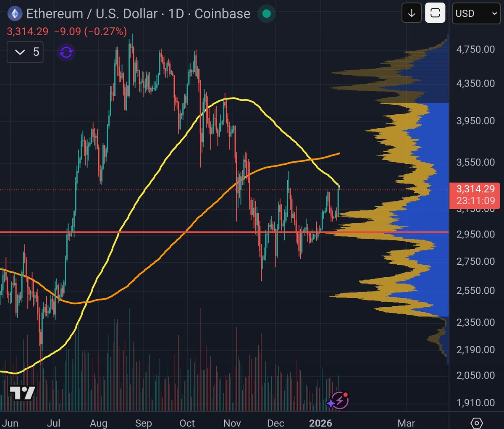Collapse the indicators legend showing 5
Image resolution: width=504 pixels, height=429 pixels.
point(25,52)
